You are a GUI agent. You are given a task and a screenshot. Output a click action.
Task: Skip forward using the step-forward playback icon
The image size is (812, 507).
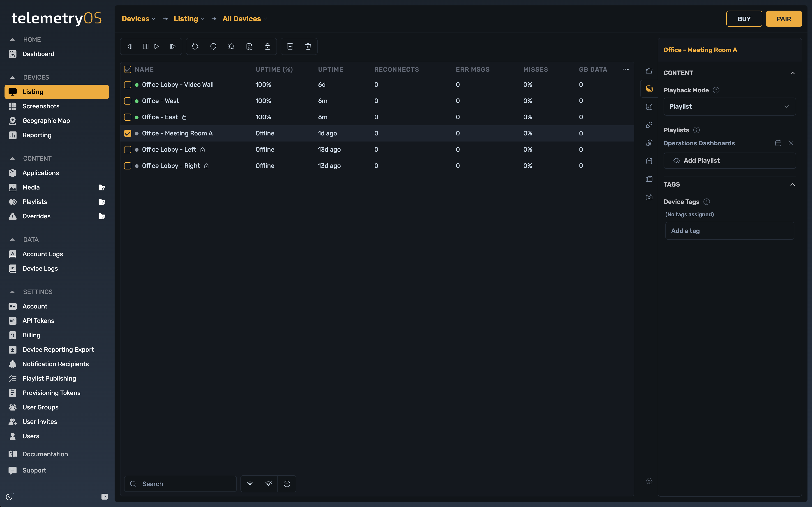pos(173,46)
